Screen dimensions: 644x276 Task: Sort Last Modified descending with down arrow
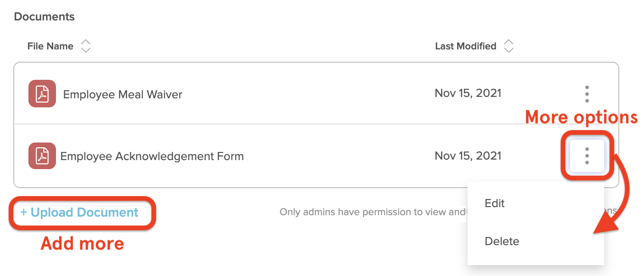[509, 50]
